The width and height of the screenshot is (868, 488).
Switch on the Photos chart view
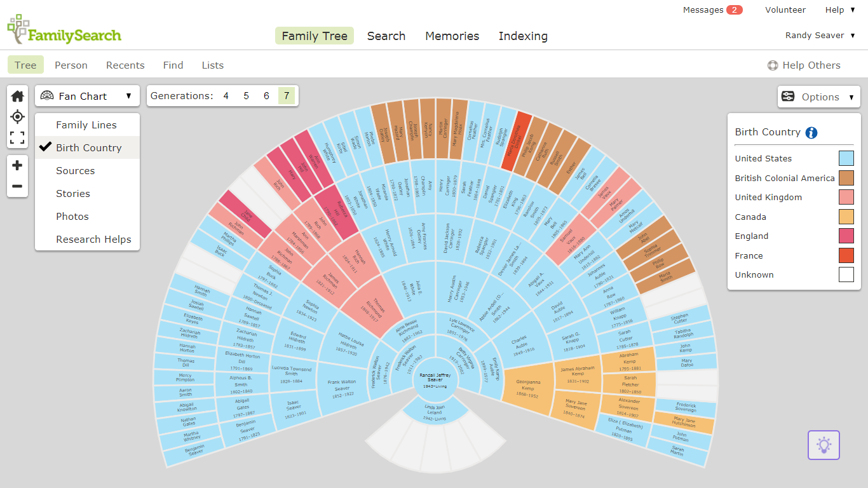click(x=72, y=216)
